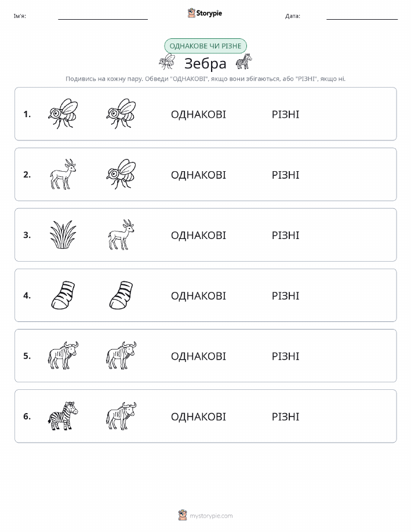Choose РІЗНІ in row 6

coord(286,417)
